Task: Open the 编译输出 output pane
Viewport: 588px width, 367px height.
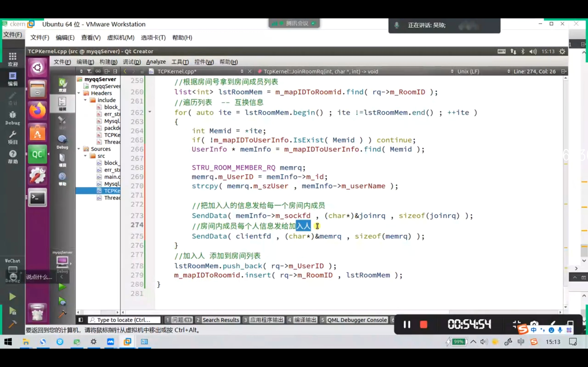Action: 305,320
